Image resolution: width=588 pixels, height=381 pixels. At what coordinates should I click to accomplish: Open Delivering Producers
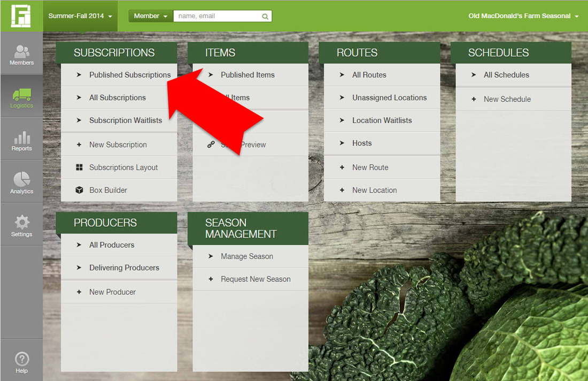pyautogui.click(x=119, y=268)
